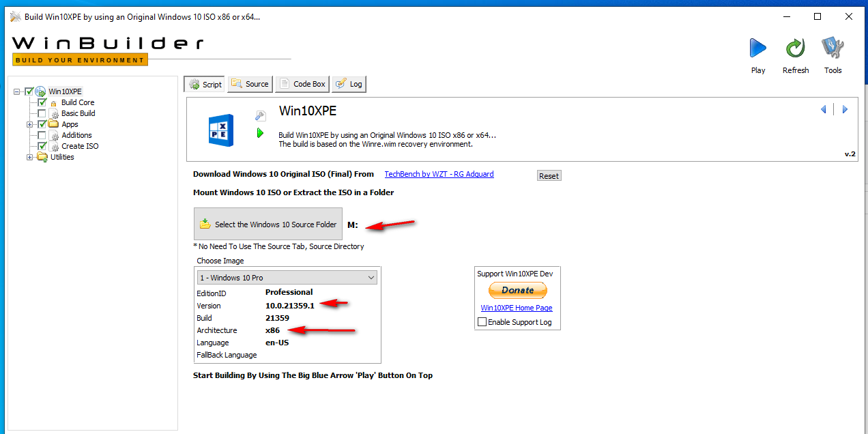Image resolution: width=868 pixels, height=434 pixels.
Task: Select the Apps tree label
Action: (70, 124)
